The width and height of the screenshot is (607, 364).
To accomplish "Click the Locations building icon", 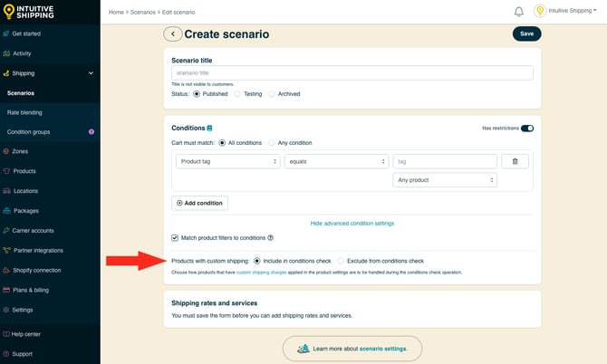I will pyautogui.click(x=6, y=191).
